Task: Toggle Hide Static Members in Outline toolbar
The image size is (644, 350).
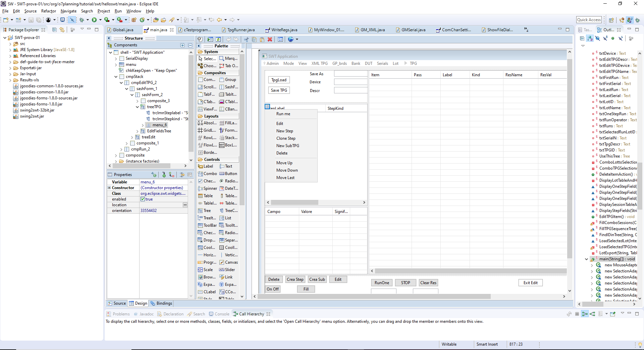Action: coord(605,39)
